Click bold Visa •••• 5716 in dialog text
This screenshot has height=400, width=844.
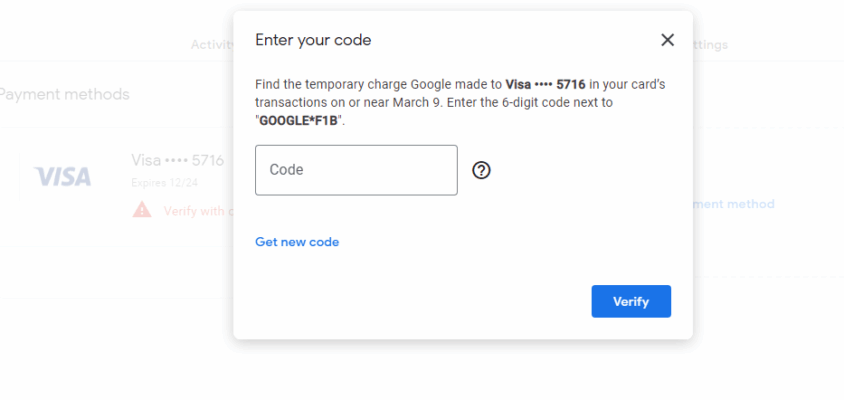pyautogui.click(x=545, y=85)
